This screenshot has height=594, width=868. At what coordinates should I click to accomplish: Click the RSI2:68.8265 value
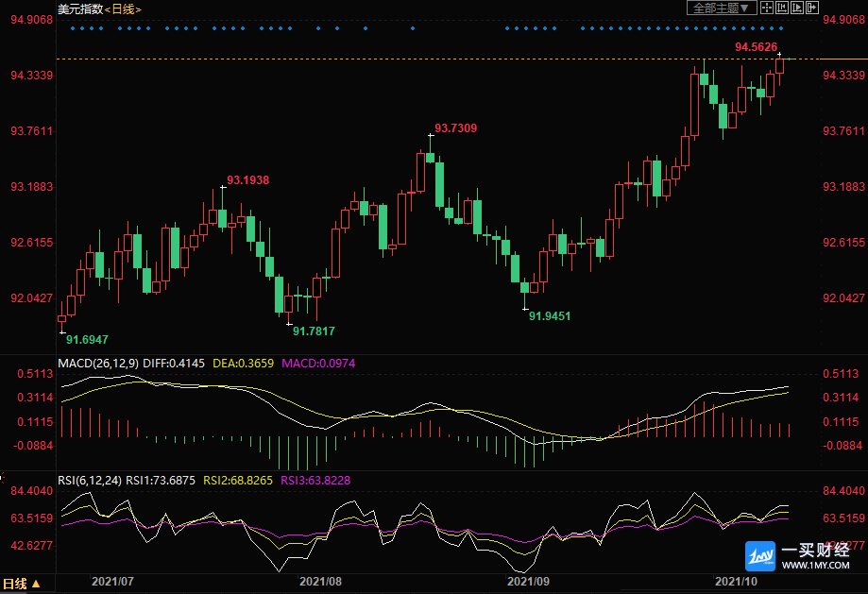click(x=238, y=480)
